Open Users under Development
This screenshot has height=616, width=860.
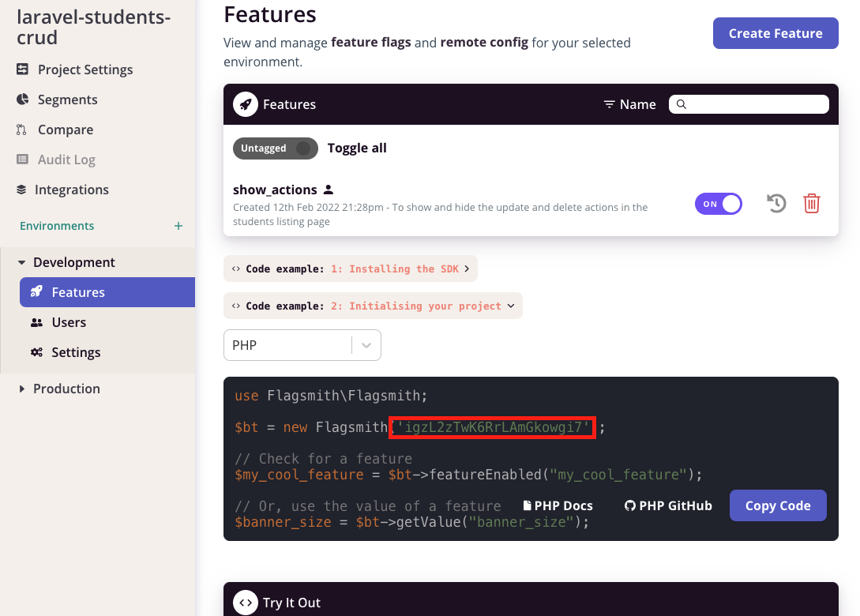(69, 322)
